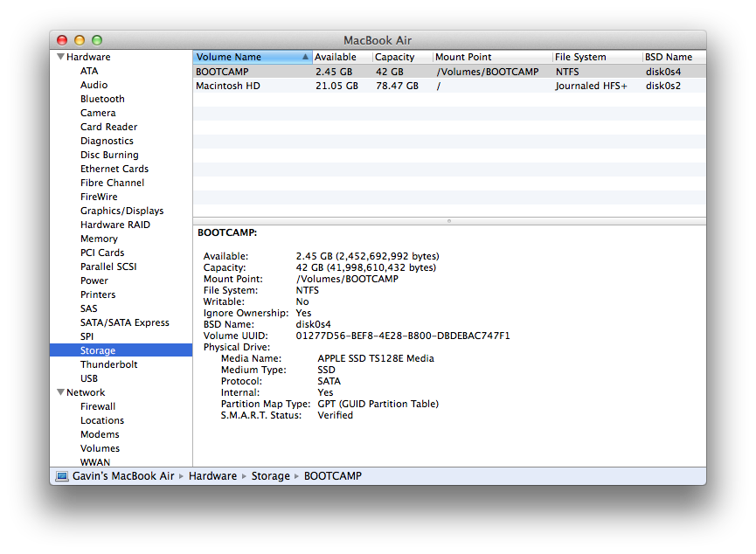Screen dimensions: 756x554
Task: Click the 78.47 GB capacity cell
Action: [397, 86]
